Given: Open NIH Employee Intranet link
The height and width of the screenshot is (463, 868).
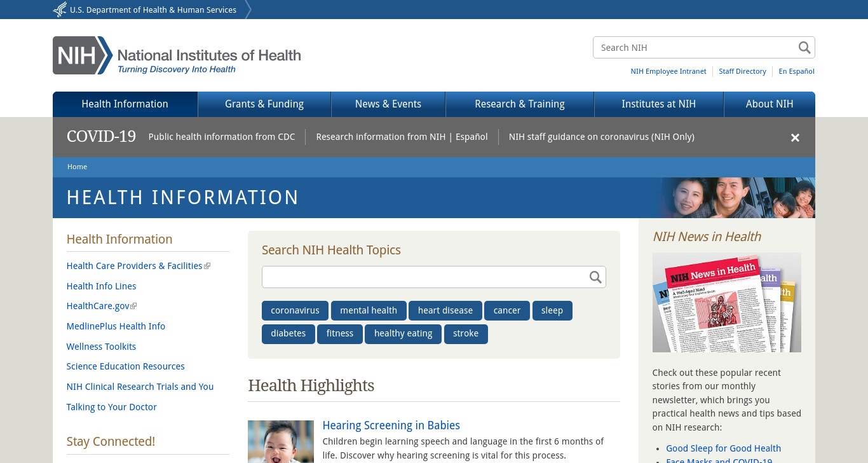Looking at the screenshot, I should 668,71.
